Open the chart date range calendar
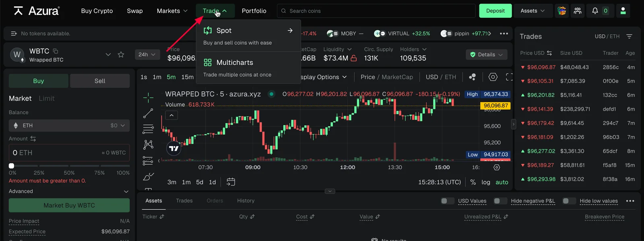Screen dimensions: 644x241 click(231, 182)
